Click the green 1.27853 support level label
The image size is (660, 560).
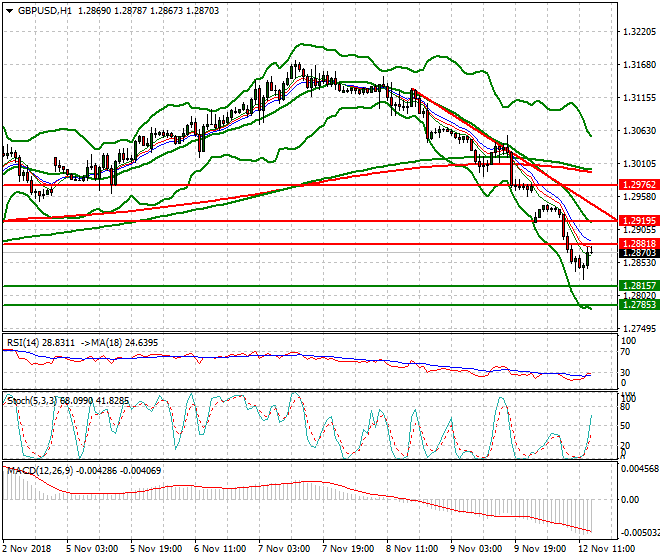pyautogui.click(x=639, y=304)
